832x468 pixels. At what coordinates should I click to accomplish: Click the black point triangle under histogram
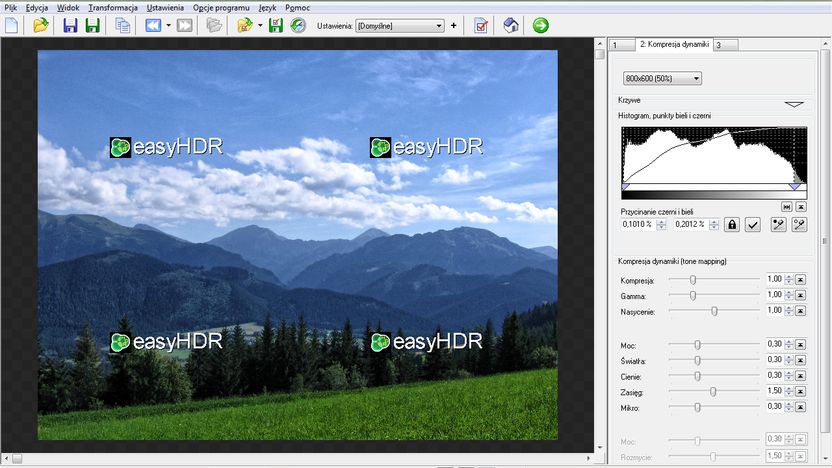(626, 187)
